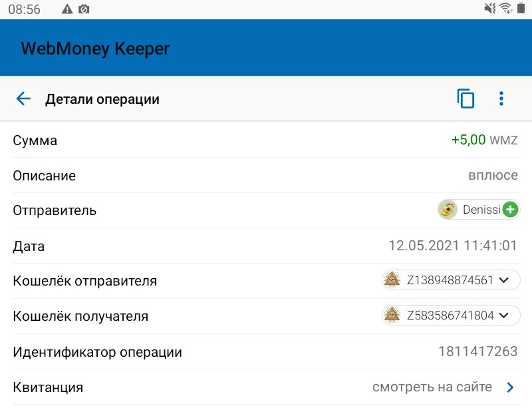Tap the 'Кошелёк получателя' label

80,316
